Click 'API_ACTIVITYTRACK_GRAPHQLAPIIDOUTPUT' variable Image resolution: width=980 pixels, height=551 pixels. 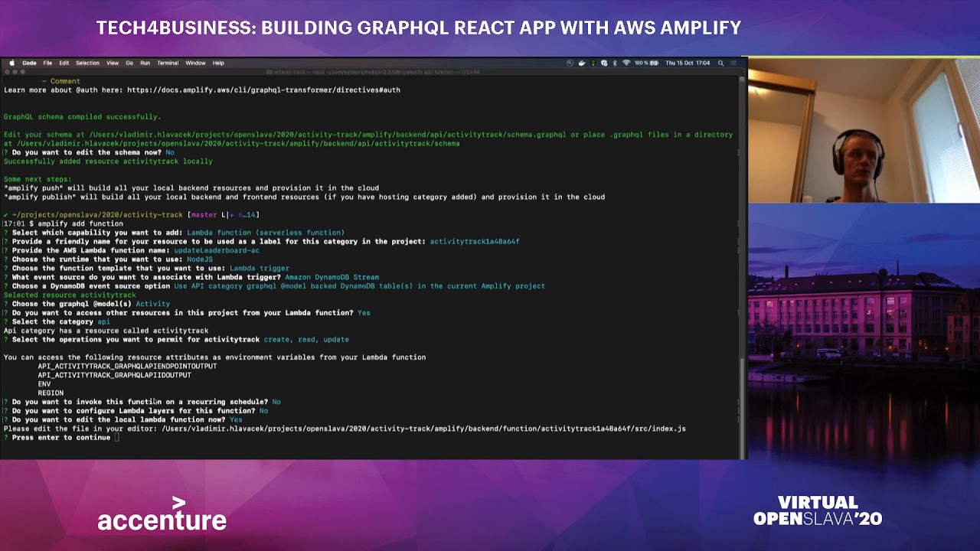[x=114, y=375]
